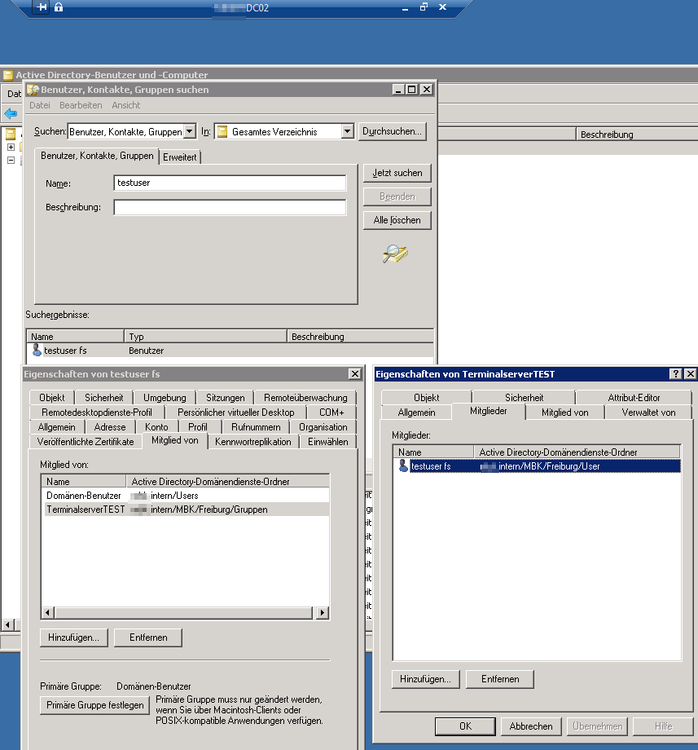Click the blue back arrow in the toolbar
Image resolution: width=698 pixels, height=750 pixels.
point(11,114)
